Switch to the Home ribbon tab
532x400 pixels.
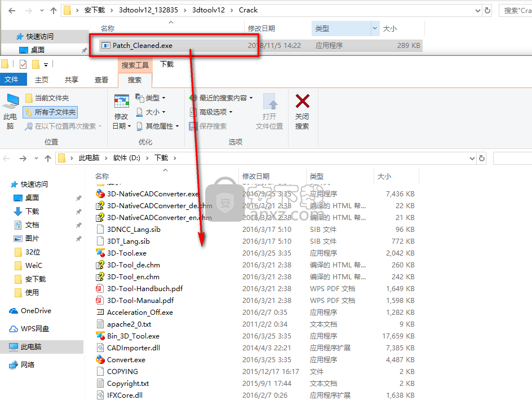pyautogui.click(x=42, y=80)
